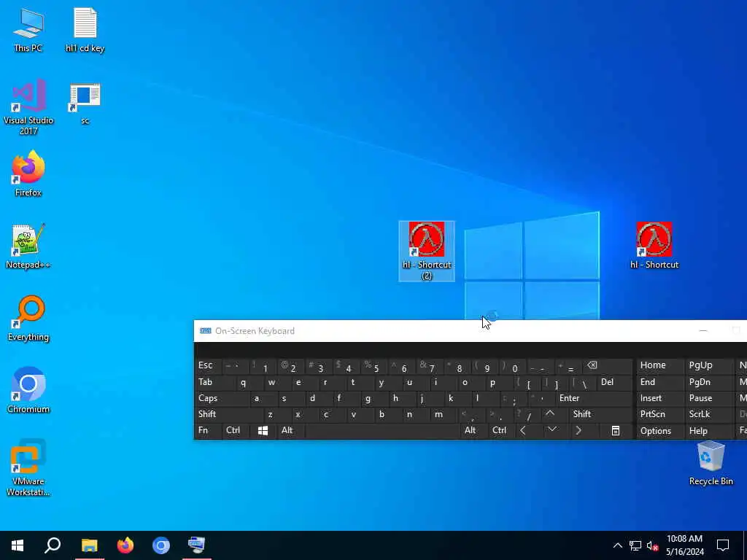Viewport: 747px width, 560px height.
Task: Toggle the Fn key
Action: (x=208, y=430)
